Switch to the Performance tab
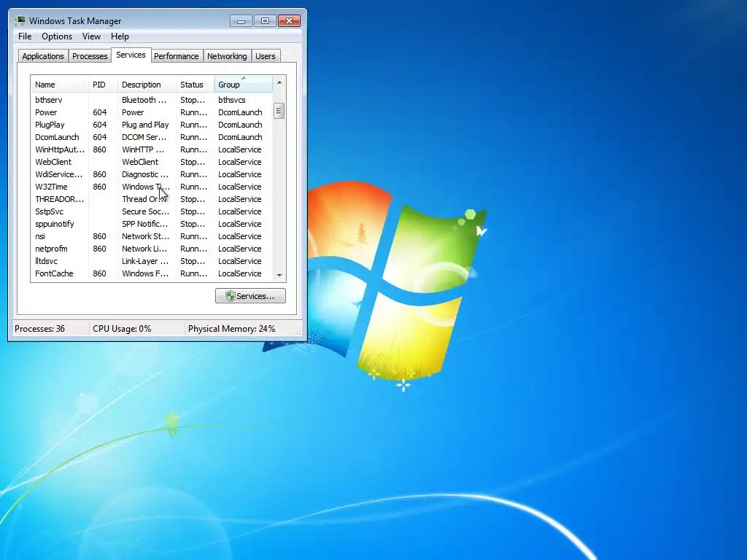Screen dimensions: 747x560 (x=177, y=56)
